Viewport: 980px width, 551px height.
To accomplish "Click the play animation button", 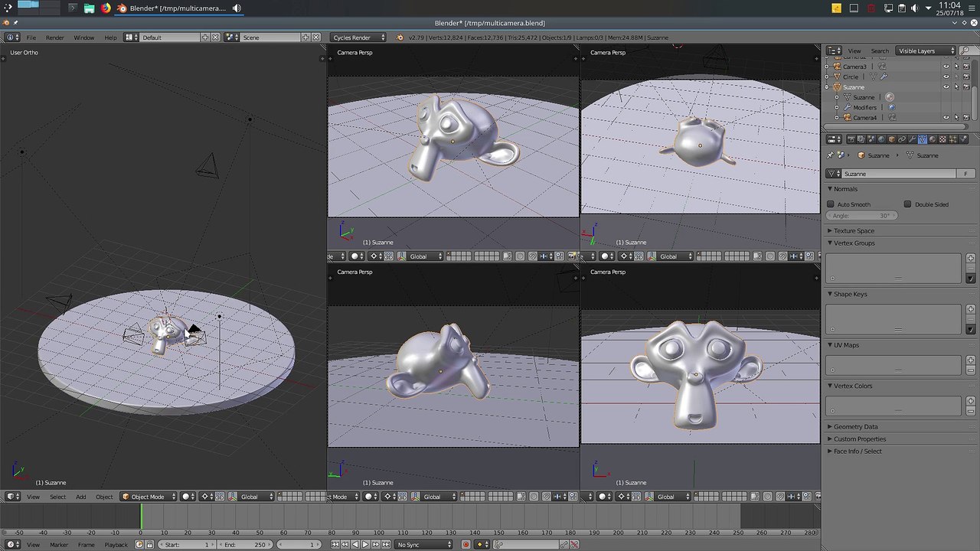I will tap(365, 544).
